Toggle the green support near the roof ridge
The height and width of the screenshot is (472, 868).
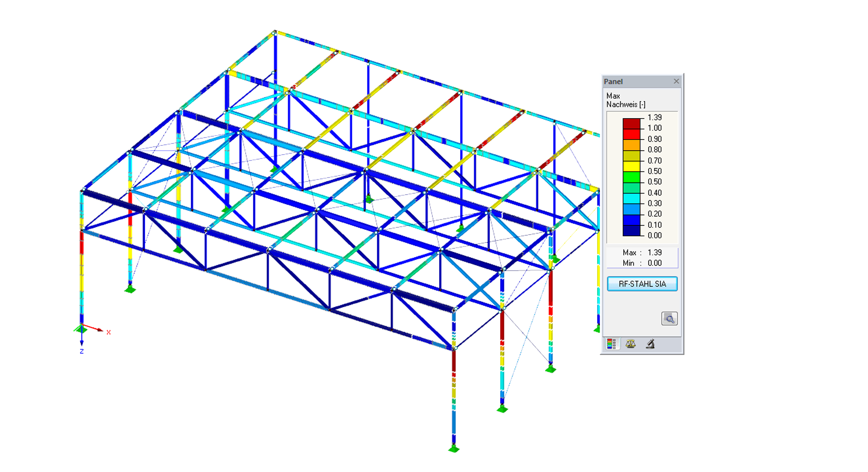click(274, 168)
